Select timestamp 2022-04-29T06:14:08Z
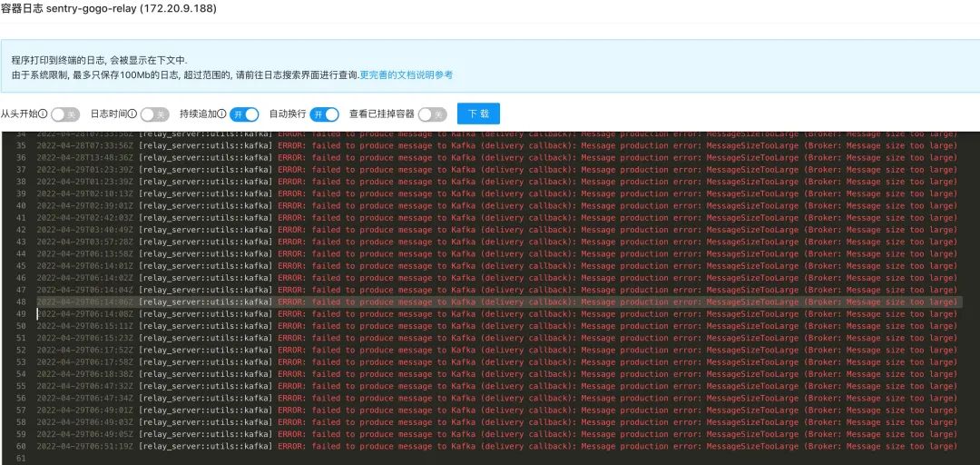The width and height of the screenshot is (980, 465). [x=84, y=313]
